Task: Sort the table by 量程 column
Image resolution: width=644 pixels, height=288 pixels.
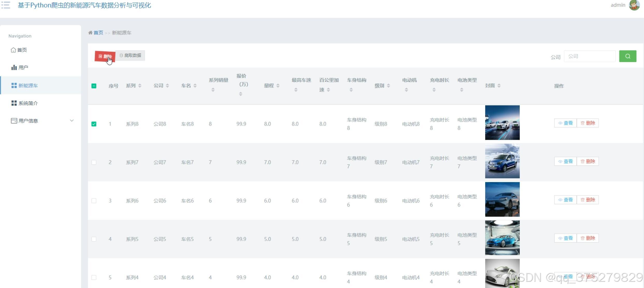Action: click(278, 86)
